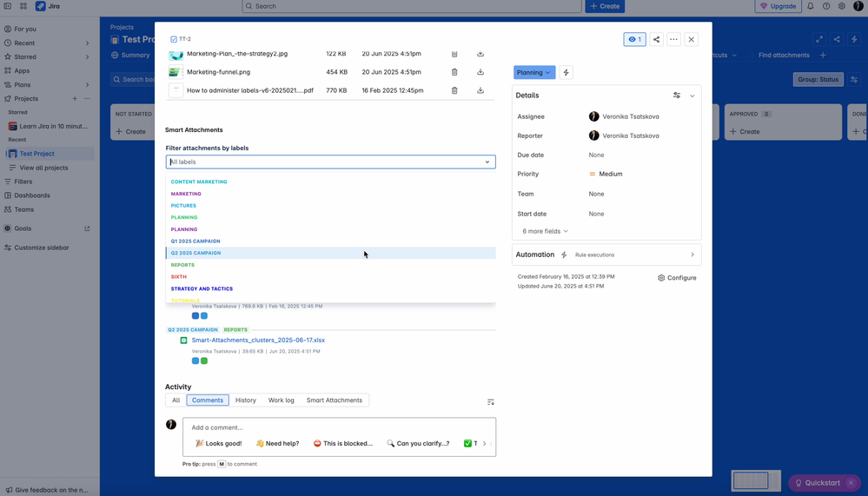Click the Upgrade button
868x496 pixels.
point(779,6)
